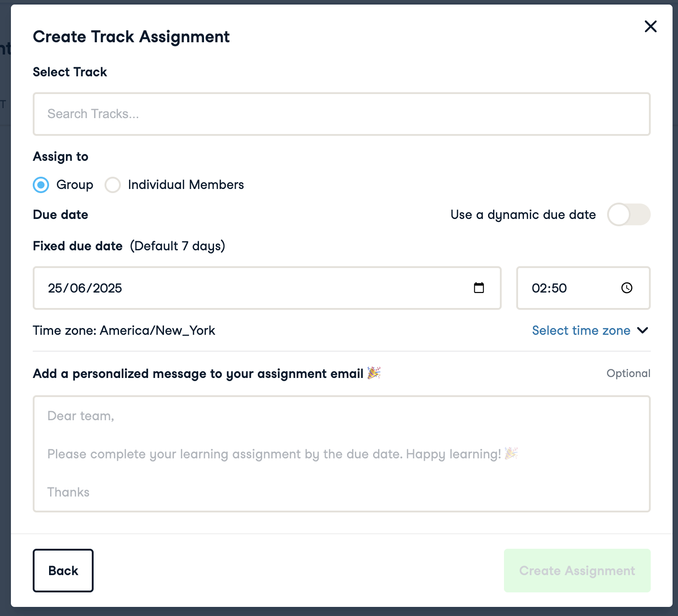Click the day value 25 in date field
This screenshot has height=616, width=678.
tap(55, 288)
